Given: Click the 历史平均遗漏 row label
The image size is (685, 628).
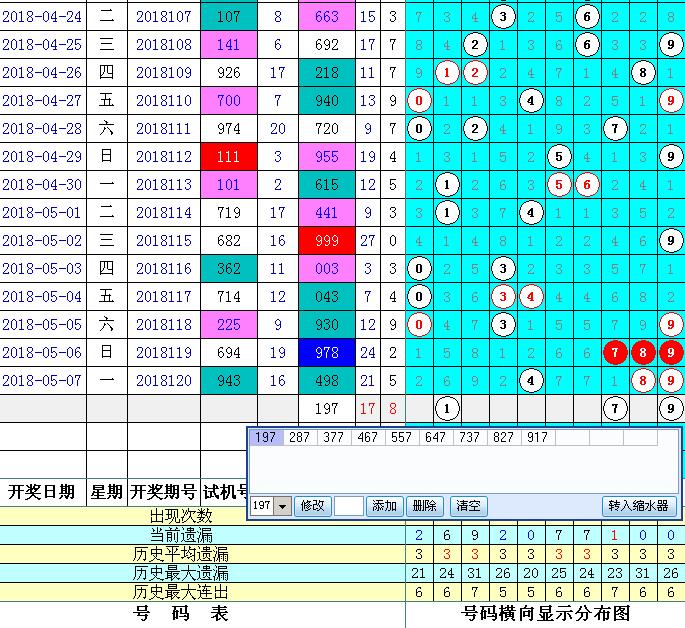Looking at the screenshot, I should (x=181, y=554).
